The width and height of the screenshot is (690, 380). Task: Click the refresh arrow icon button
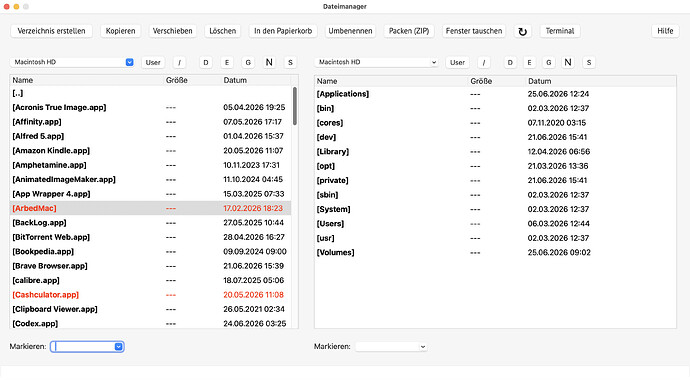522,31
